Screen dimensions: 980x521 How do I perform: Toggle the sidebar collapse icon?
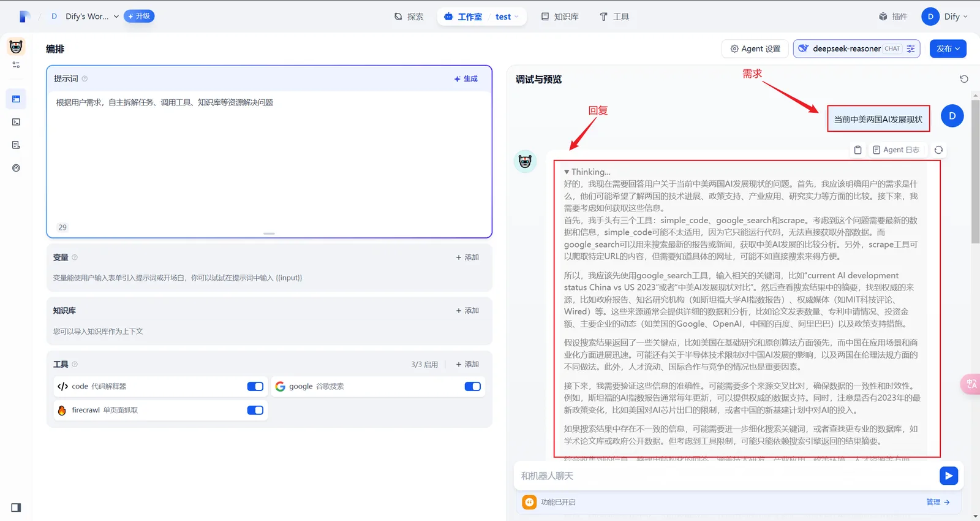16,508
